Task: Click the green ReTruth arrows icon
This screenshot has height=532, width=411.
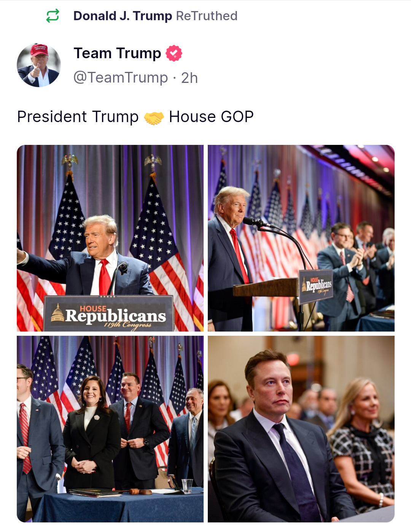Action: (53, 16)
